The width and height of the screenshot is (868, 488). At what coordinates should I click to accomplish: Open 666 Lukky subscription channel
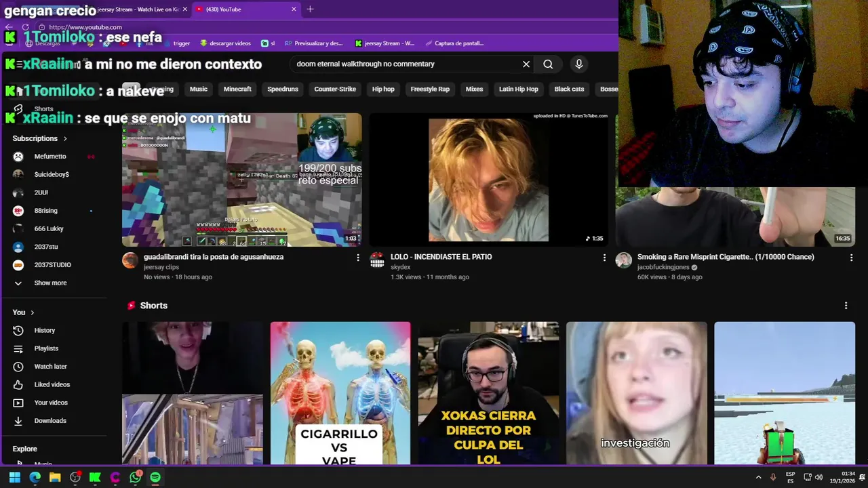tap(49, 229)
